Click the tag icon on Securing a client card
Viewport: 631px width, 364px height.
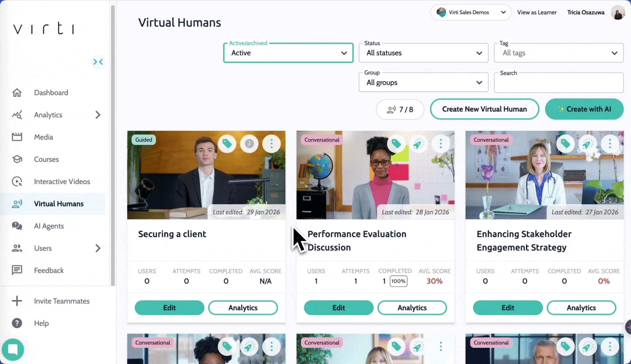tap(227, 144)
